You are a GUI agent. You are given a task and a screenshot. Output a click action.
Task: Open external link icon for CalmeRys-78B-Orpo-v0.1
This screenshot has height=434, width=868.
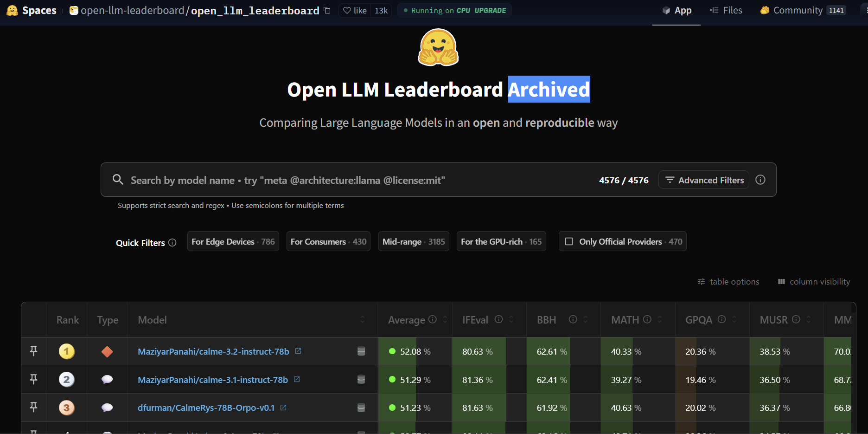point(283,407)
